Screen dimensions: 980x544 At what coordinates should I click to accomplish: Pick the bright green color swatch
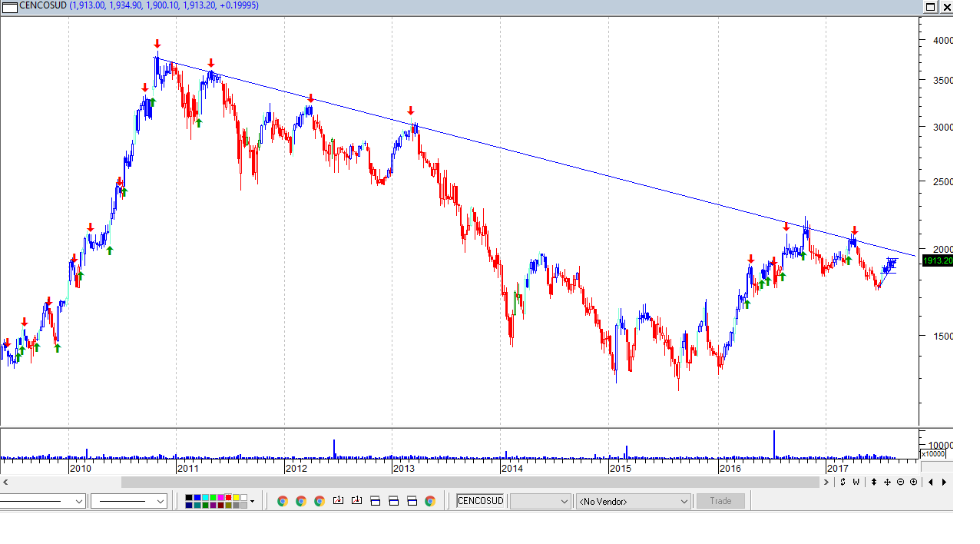(213, 497)
